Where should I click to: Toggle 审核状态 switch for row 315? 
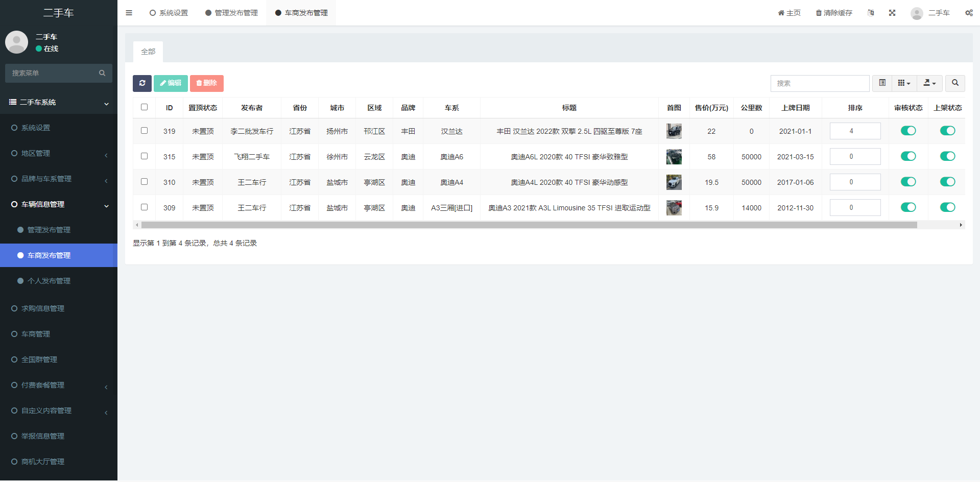coord(908,156)
